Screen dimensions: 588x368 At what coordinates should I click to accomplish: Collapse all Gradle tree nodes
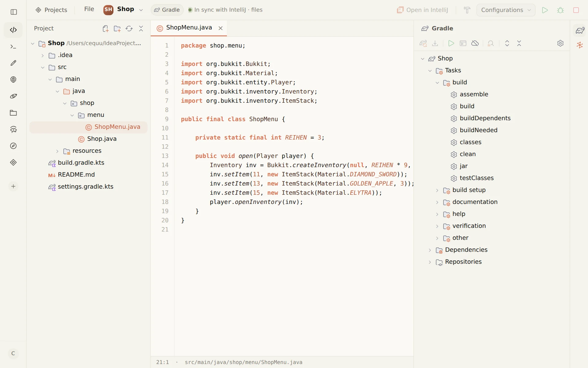tap(519, 43)
